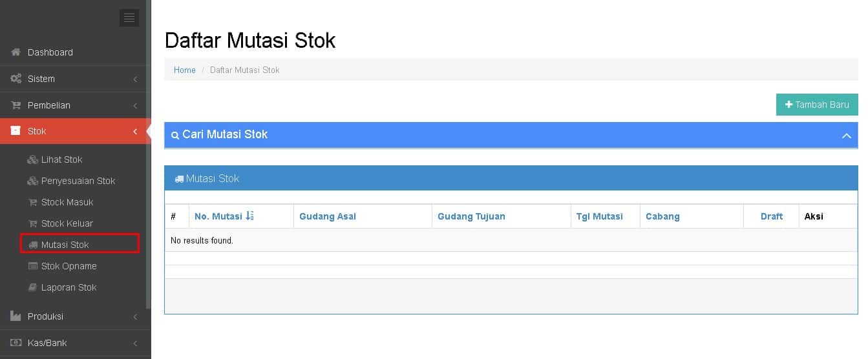Follow the Home breadcrumb link
Viewport: 868px width, 359px height.
tap(185, 70)
